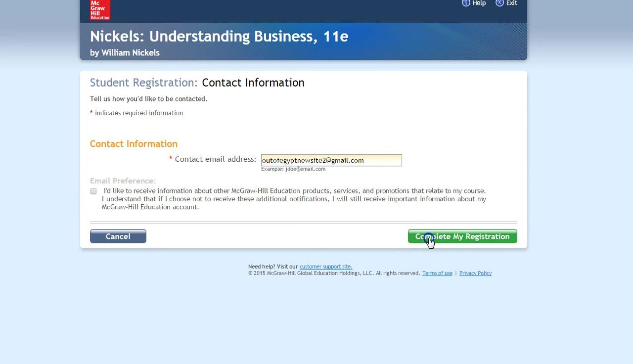Click the Exit link text
633x364 pixels.
(x=512, y=3)
